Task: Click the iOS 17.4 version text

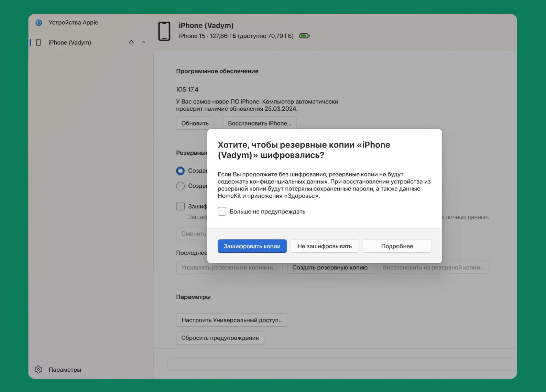Action: (x=187, y=89)
